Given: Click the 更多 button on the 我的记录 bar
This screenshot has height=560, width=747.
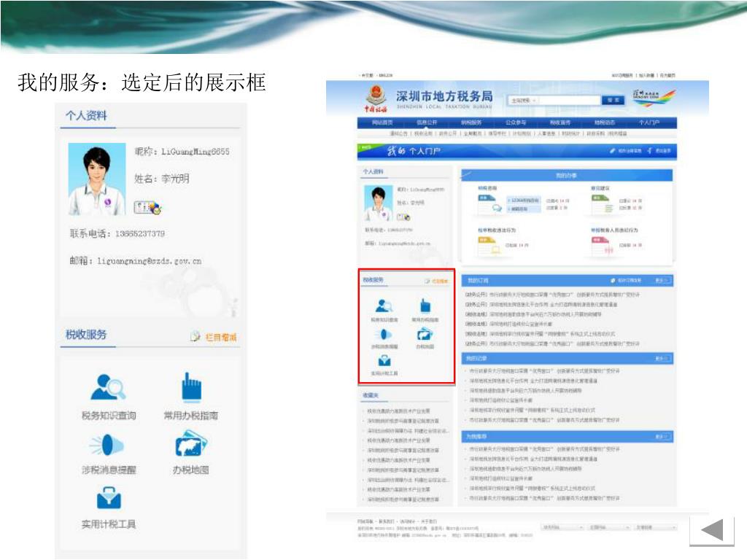Looking at the screenshot, I should click(662, 358).
